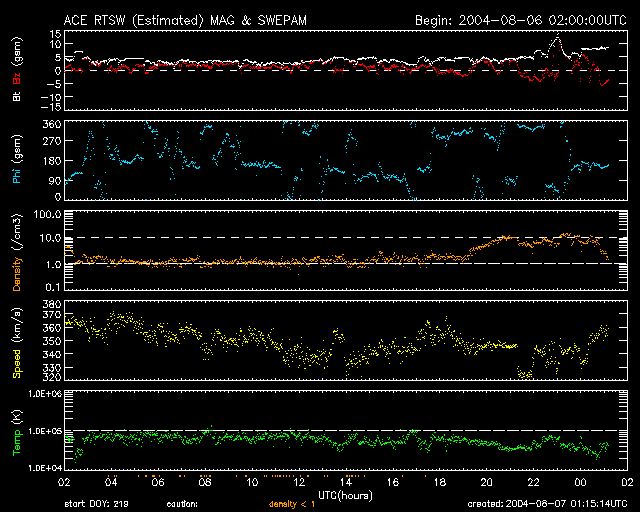Click the speed dip near hour 22
This screenshot has height=512, width=640.
pos(525,374)
